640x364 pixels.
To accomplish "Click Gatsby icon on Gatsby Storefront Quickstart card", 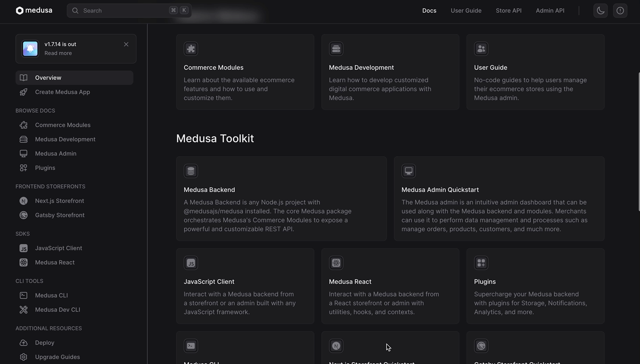I will pos(481,346).
